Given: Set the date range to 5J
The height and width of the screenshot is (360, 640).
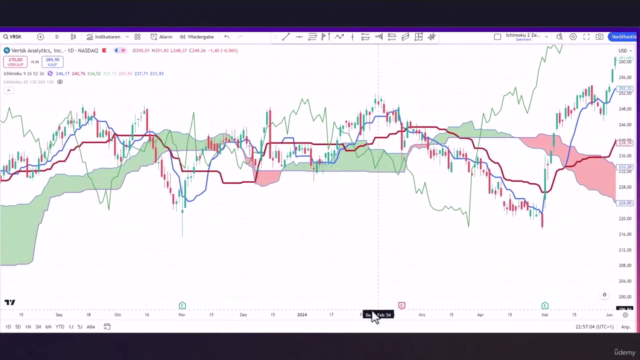Looking at the screenshot, I should pyautogui.click(x=80, y=327).
